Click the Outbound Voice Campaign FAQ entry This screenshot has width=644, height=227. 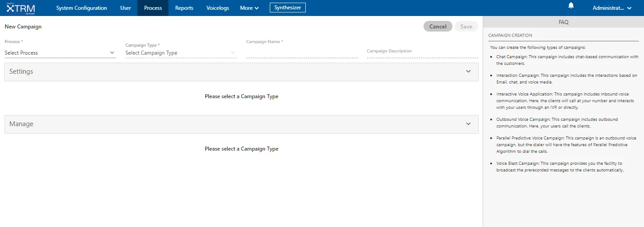pos(557,123)
